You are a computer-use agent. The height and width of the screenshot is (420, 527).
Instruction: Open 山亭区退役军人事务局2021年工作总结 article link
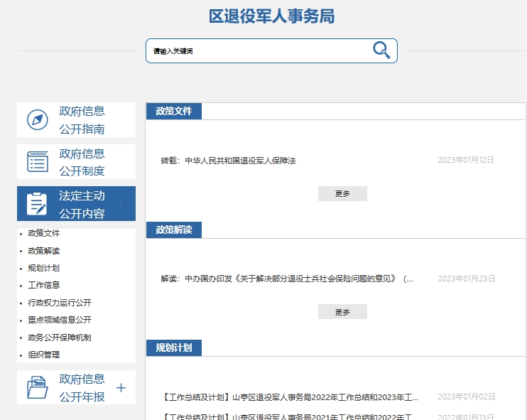(x=288, y=416)
